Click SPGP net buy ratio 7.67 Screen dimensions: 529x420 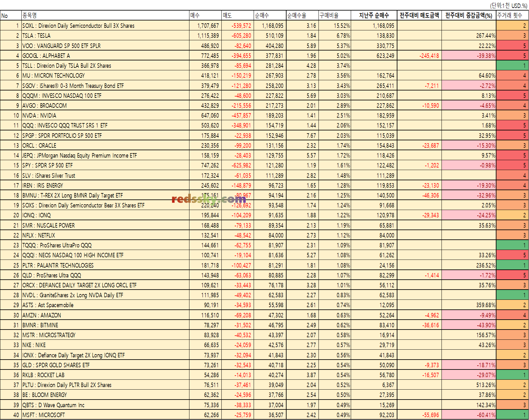click(311, 136)
